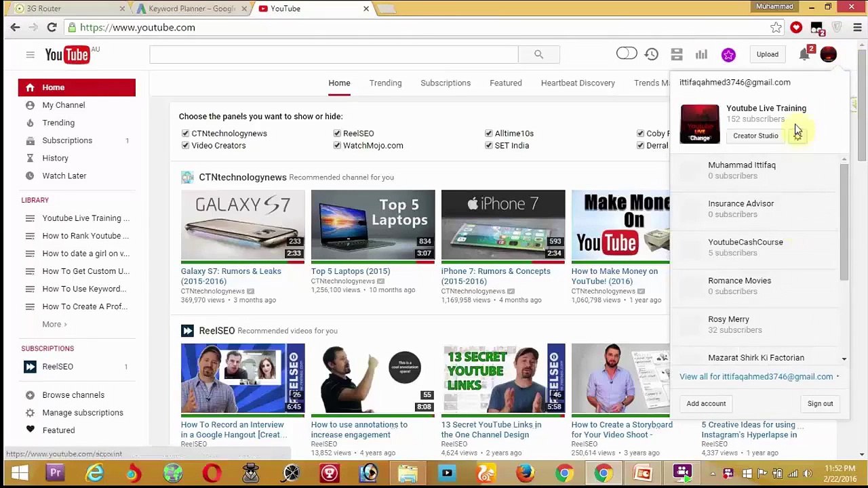Screen dimensions: 868x488
Task: Bookmark this page with star icon
Action: point(776,27)
